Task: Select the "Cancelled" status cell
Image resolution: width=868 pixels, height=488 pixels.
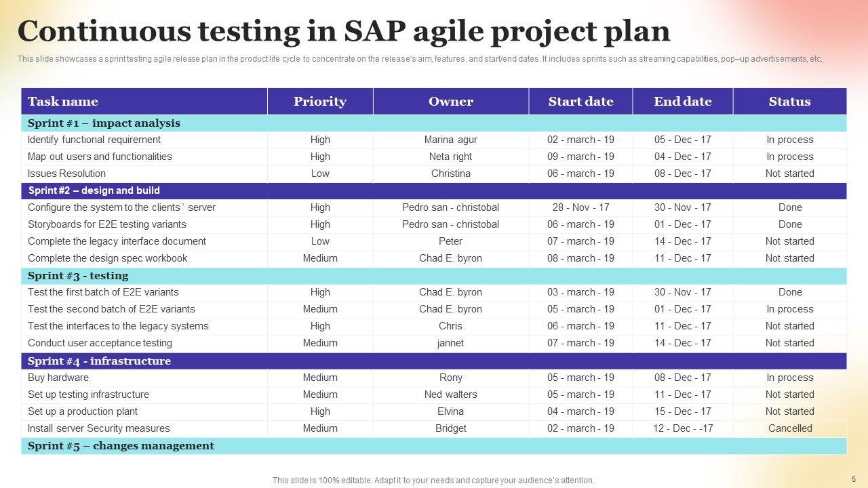Action: click(x=790, y=428)
